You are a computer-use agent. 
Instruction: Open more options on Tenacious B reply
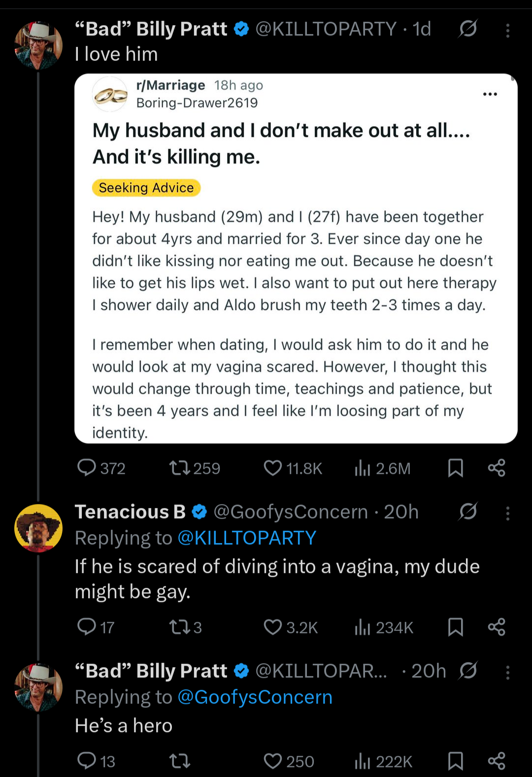pos(507,513)
